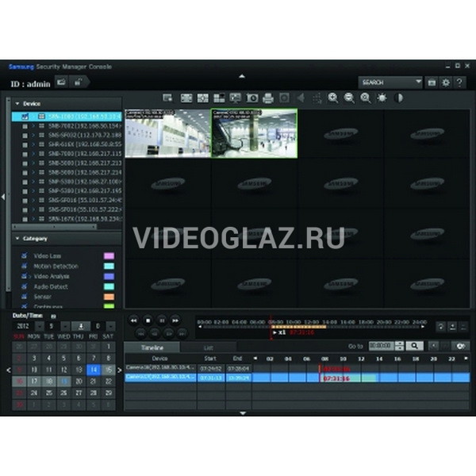Collapse the Device panel header
476x476 pixels.
click(67, 104)
